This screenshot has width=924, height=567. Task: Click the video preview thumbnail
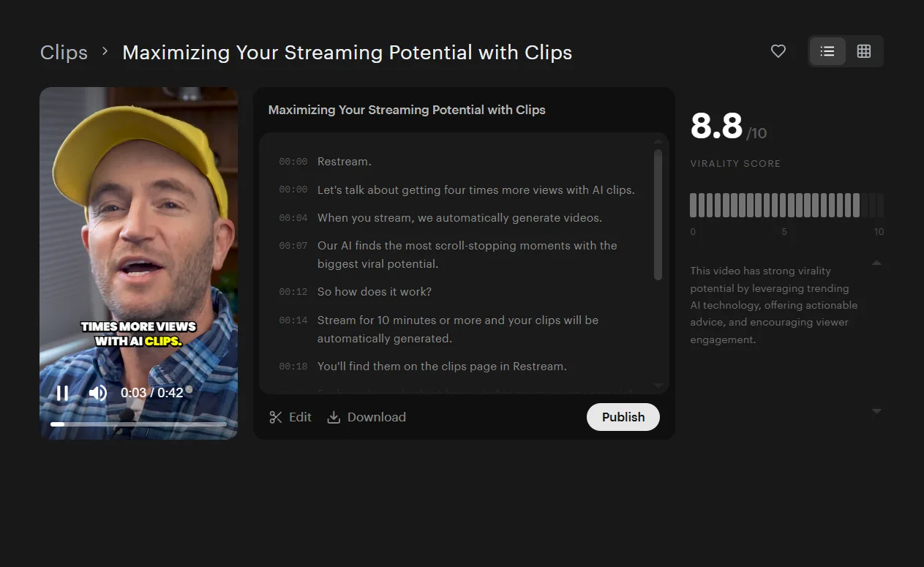point(138,263)
